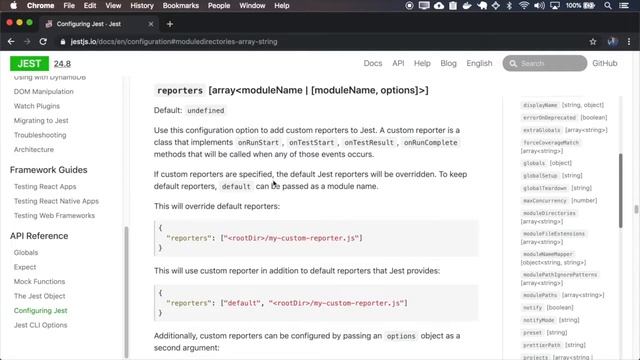Viewport: 640px width, 360px height.
Task: Click the Bluetooth icon in menu bar
Action: pos(509,6)
